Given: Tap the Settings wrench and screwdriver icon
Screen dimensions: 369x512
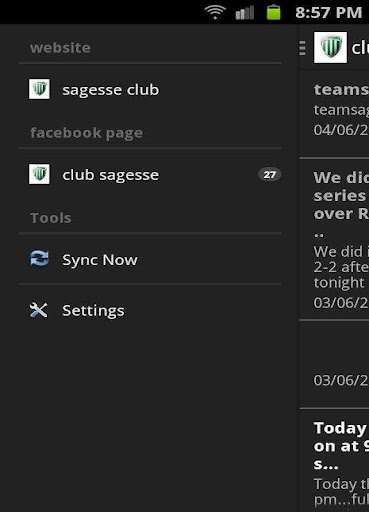Looking at the screenshot, I should point(39,310).
